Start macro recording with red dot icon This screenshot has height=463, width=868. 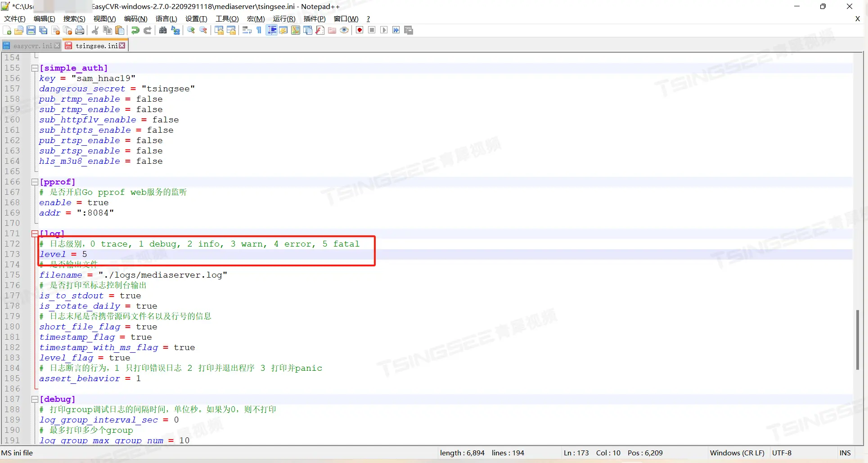[360, 30]
